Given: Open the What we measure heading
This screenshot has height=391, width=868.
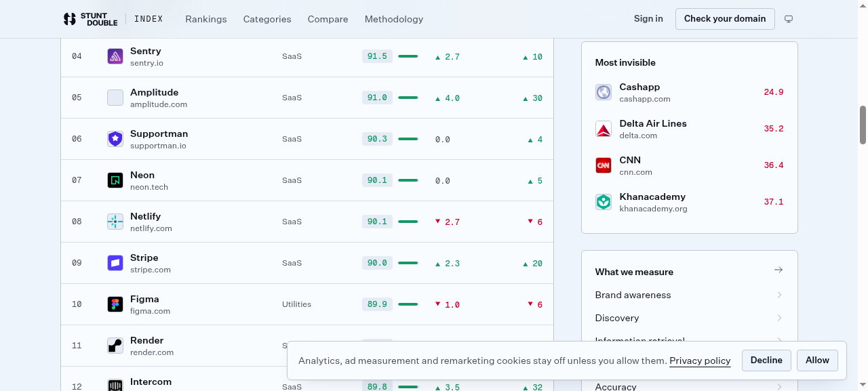Looking at the screenshot, I should (x=634, y=272).
